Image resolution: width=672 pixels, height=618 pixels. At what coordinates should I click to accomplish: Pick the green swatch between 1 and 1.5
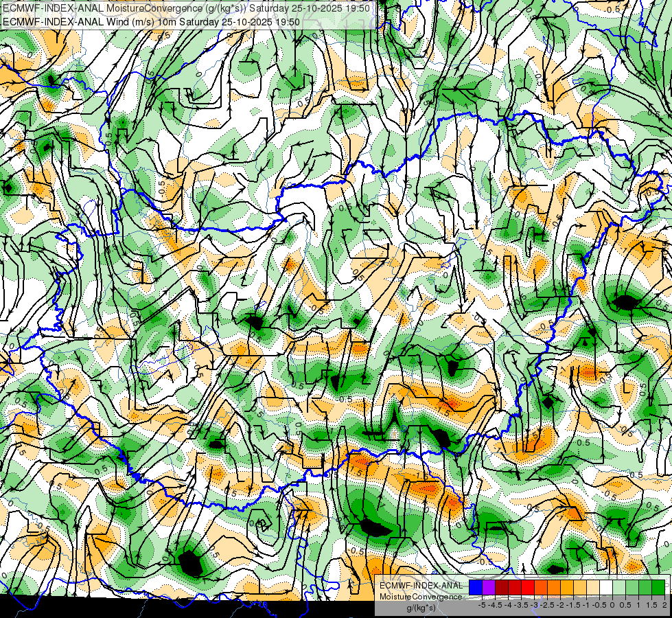click(645, 587)
